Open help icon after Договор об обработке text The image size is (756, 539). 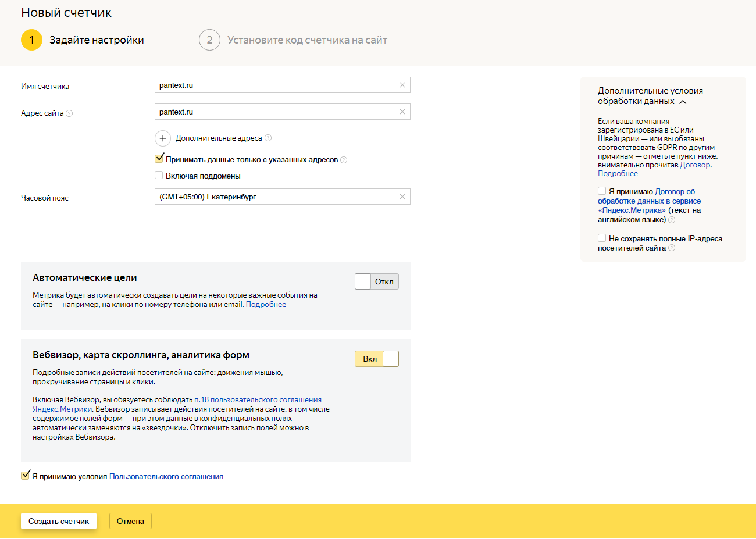point(672,220)
